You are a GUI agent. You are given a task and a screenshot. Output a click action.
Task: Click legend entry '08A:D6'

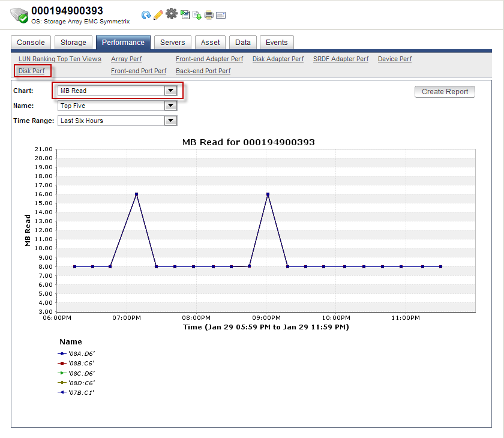point(76,353)
